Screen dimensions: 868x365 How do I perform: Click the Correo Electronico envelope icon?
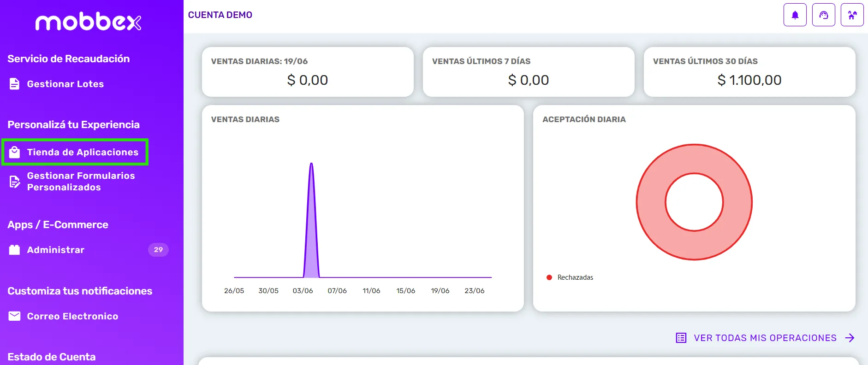(x=15, y=316)
